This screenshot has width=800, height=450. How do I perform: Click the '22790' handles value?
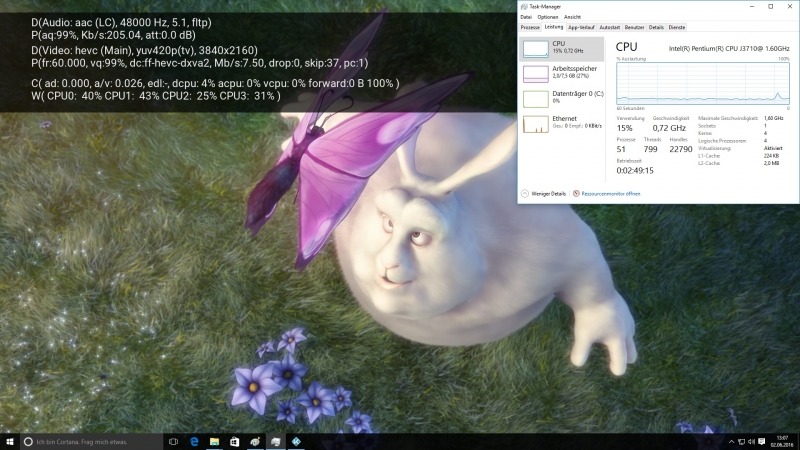tap(681, 149)
